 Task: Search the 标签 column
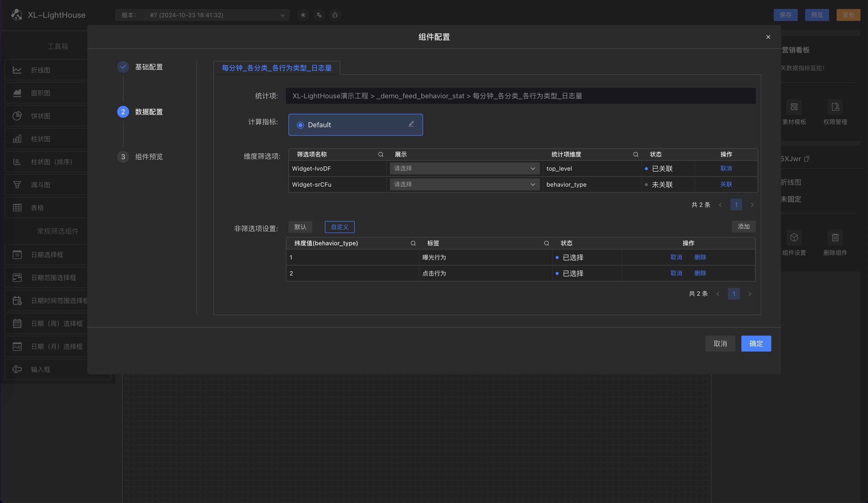(546, 244)
